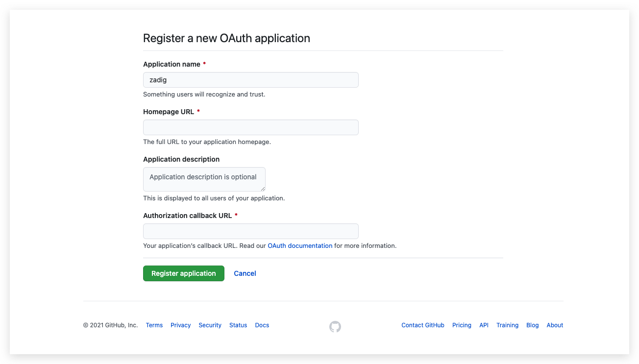Click the Application name input containing zadig
Viewport: 639px width, 364px height.
(250, 80)
